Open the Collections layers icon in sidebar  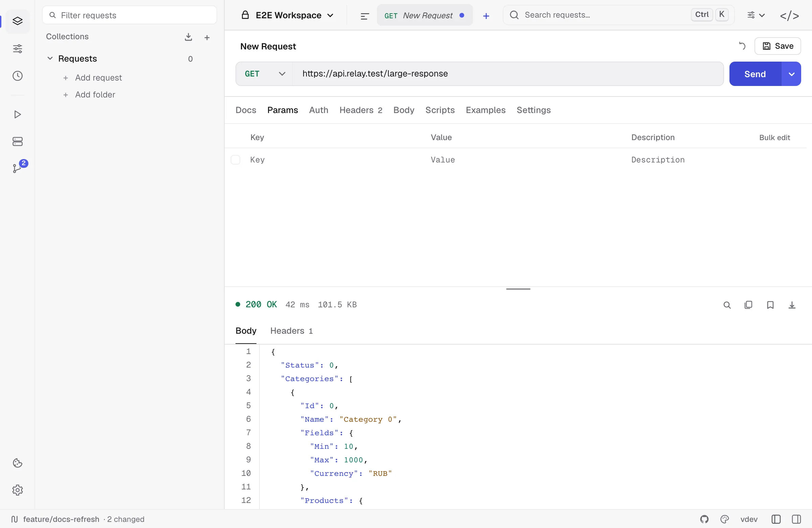pyautogui.click(x=17, y=21)
